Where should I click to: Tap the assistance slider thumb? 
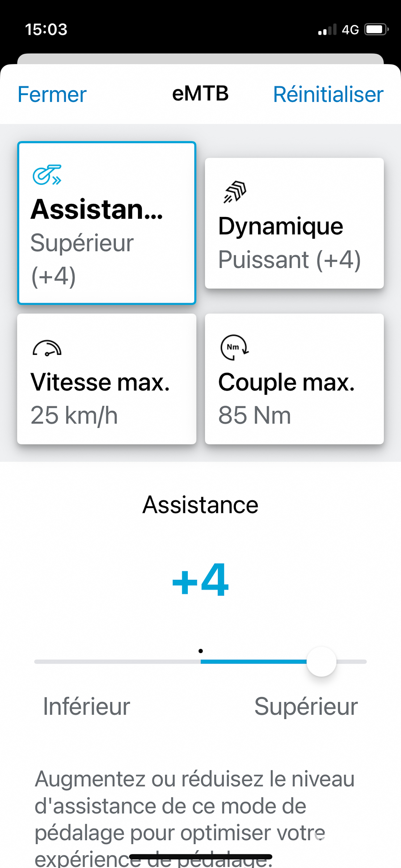pos(321,661)
